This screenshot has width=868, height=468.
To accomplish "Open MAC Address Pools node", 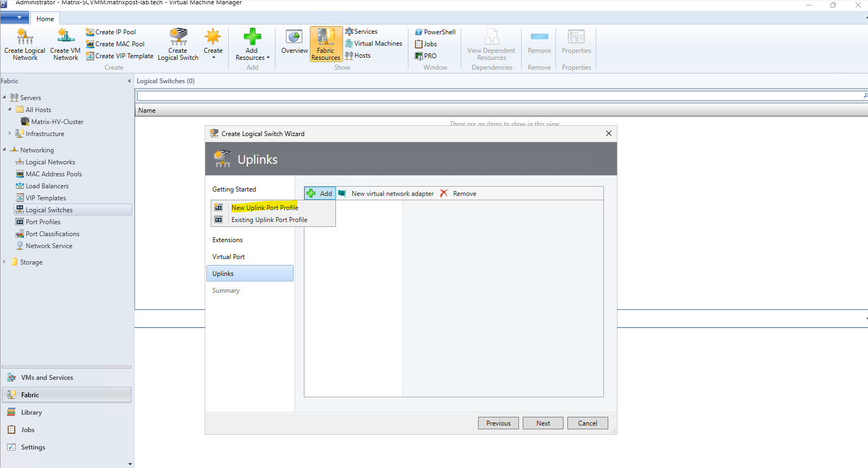I will point(49,174).
